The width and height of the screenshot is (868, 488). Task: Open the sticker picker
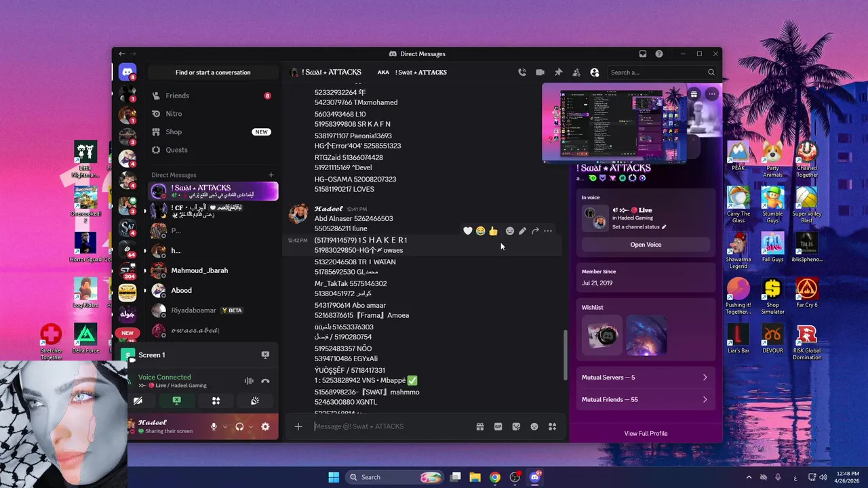[x=516, y=426]
